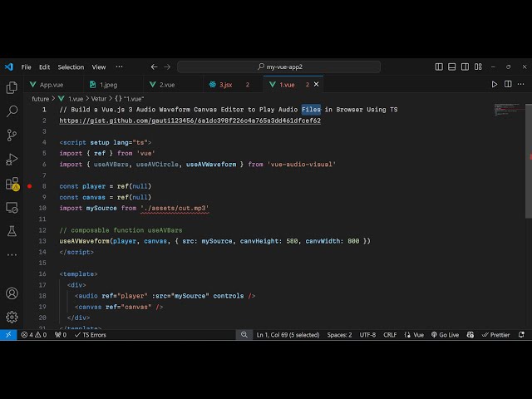This screenshot has height=399, width=532.
Task: Click the Accounts icon in activity bar
Action: [x=12, y=293]
